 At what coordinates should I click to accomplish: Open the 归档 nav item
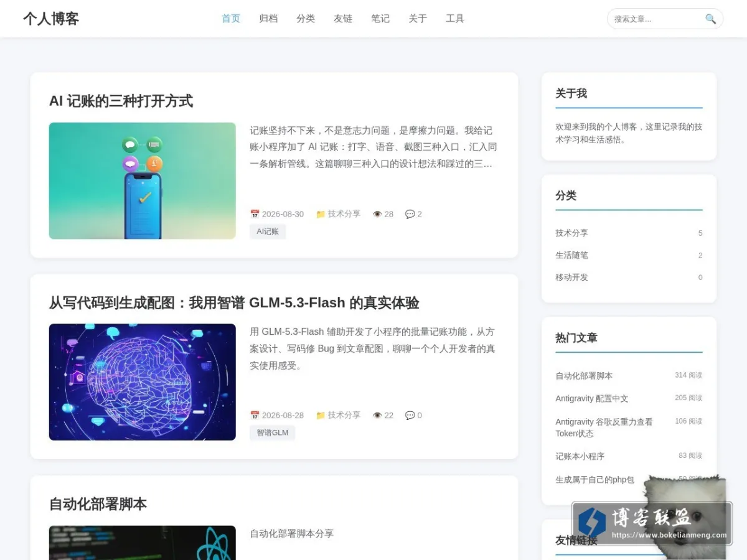[x=268, y=19]
